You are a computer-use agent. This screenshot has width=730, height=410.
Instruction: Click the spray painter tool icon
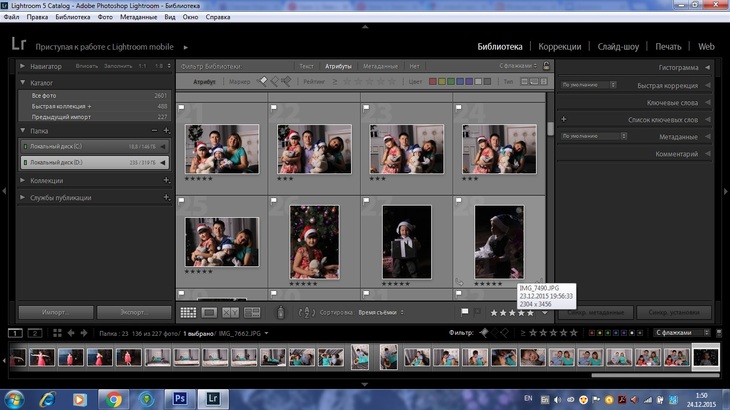point(281,313)
